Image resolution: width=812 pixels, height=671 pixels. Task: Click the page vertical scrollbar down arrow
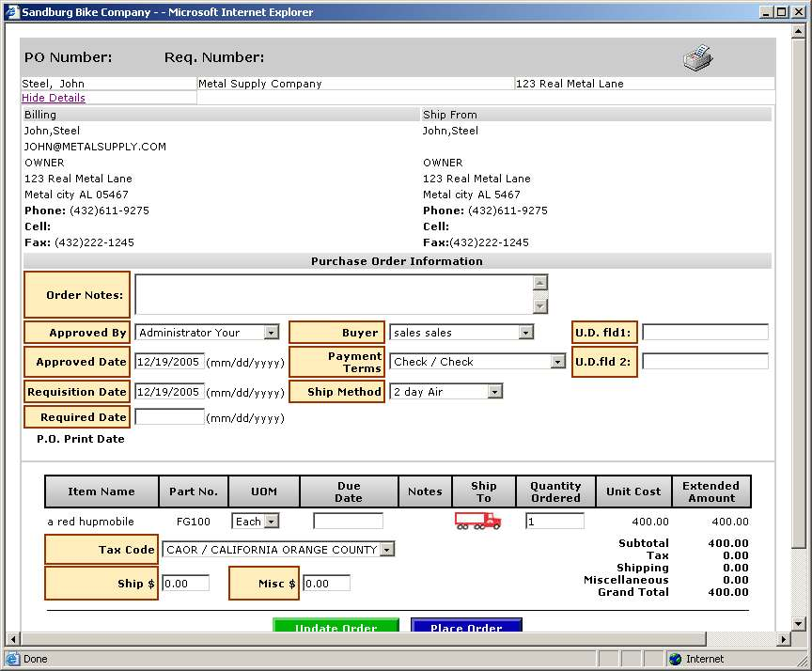coord(799,624)
